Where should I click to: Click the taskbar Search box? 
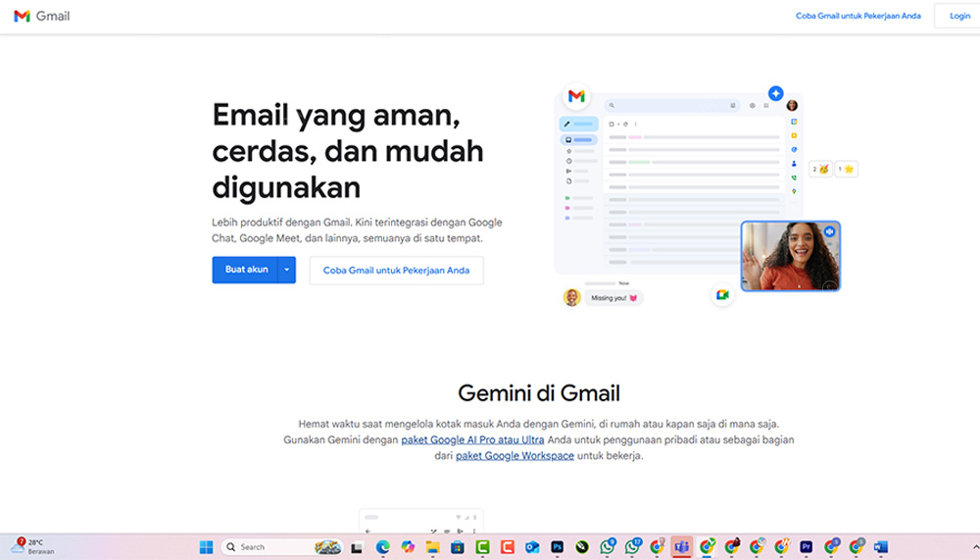282,547
